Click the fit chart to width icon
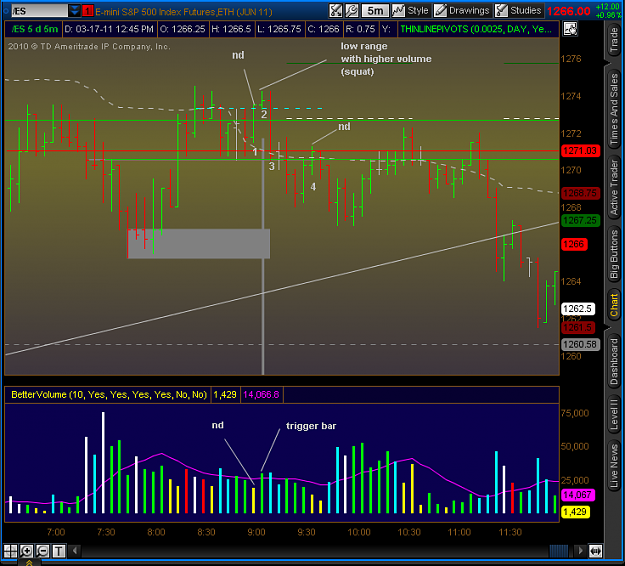Image resolution: width=625 pixels, height=566 pixels. point(596,551)
